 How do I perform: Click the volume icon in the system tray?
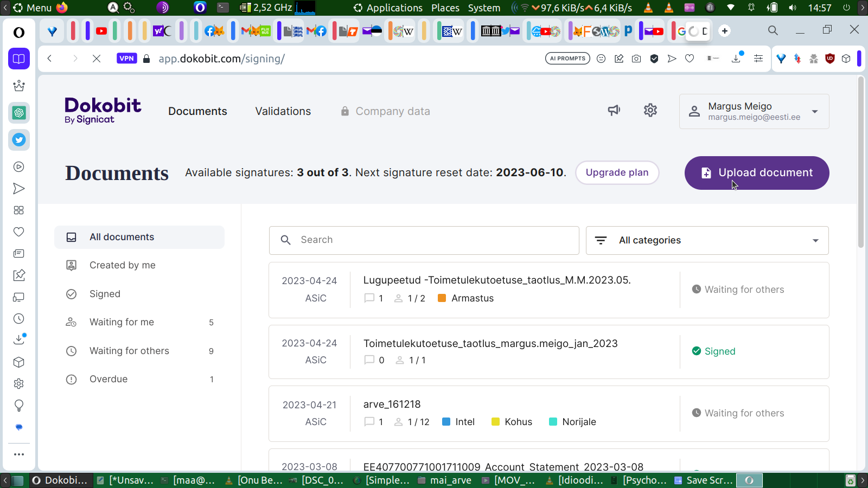pyautogui.click(x=793, y=8)
